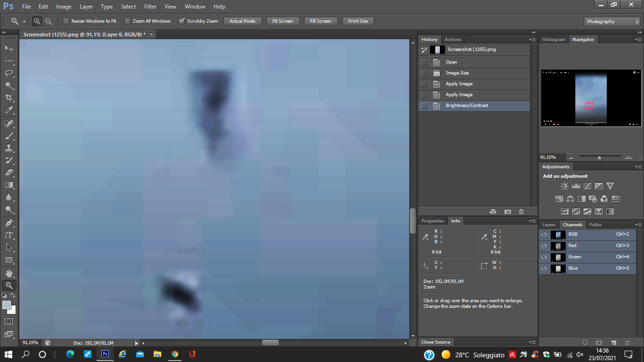The image size is (644, 362).
Task: Hide the Red channel visibility eye
Action: pyautogui.click(x=544, y=246)
